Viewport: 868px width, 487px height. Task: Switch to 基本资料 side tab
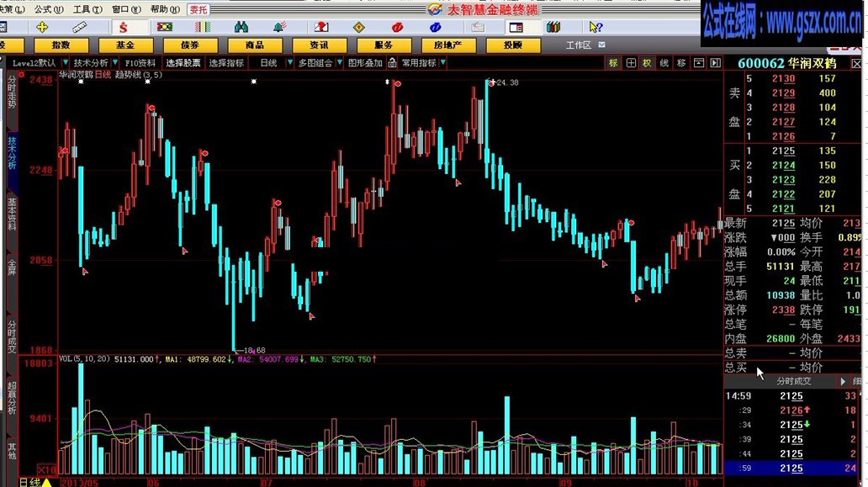[x=12, y=214]
